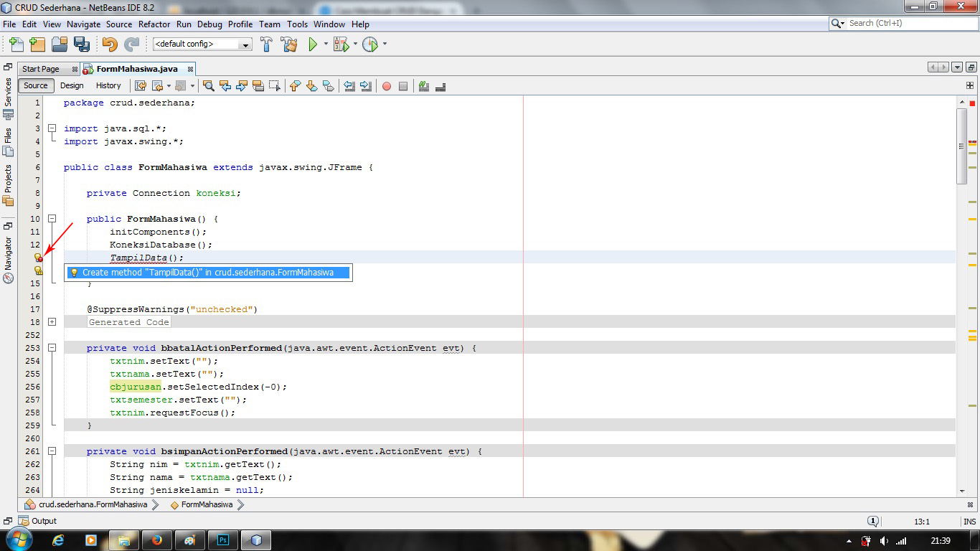Click the Uncomment icon in editor toolbar
Image resolution: width=980 pixels, height=551 pixels.
(440, 86)
